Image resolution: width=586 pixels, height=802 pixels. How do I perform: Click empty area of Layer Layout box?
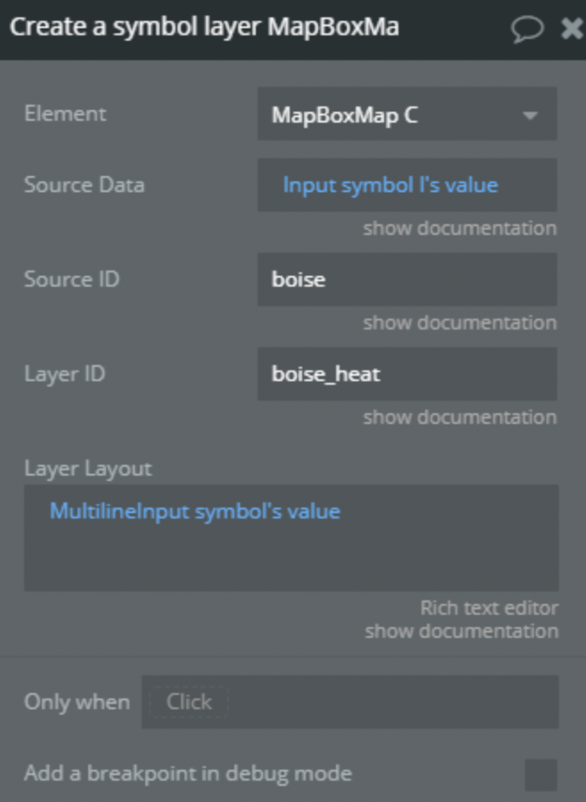point(291,560)
